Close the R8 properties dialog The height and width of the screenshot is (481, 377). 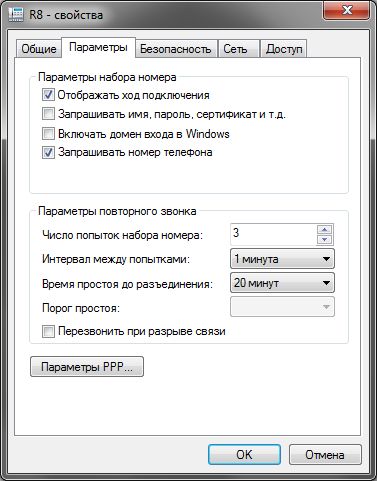tap(347, 10)
